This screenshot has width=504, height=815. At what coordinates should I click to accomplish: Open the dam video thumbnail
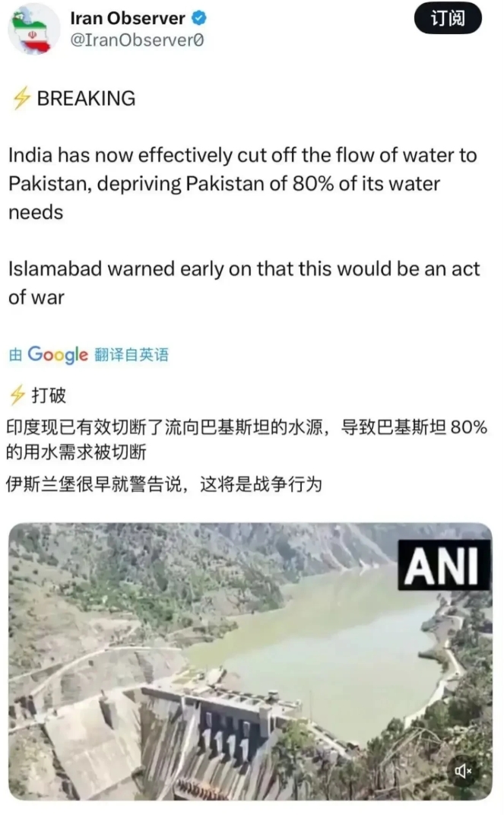click(x=250, y=661)
